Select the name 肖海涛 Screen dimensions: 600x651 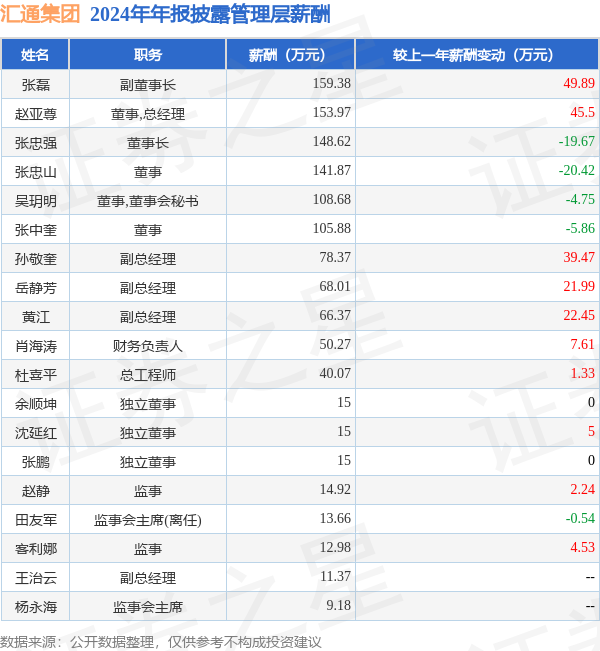pyautogui.click(x=36, y=346)
